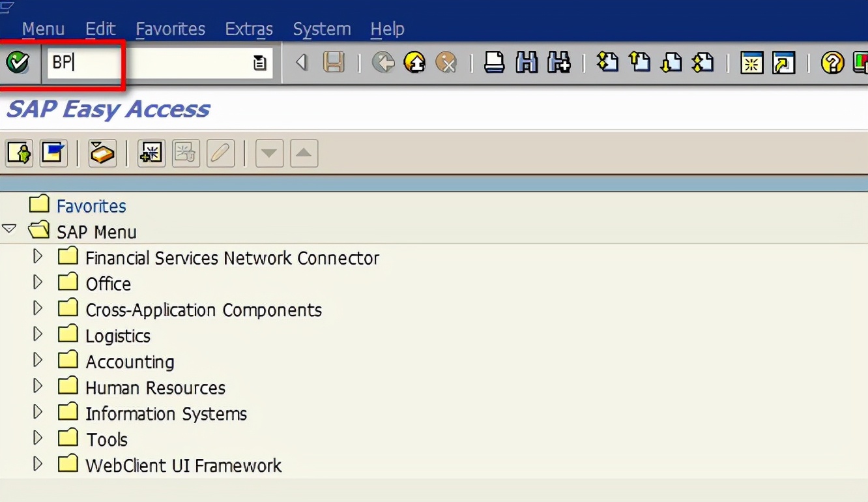Click the yellow Exit up-arrow icon
Screen dimensions: 868x502
414,63
